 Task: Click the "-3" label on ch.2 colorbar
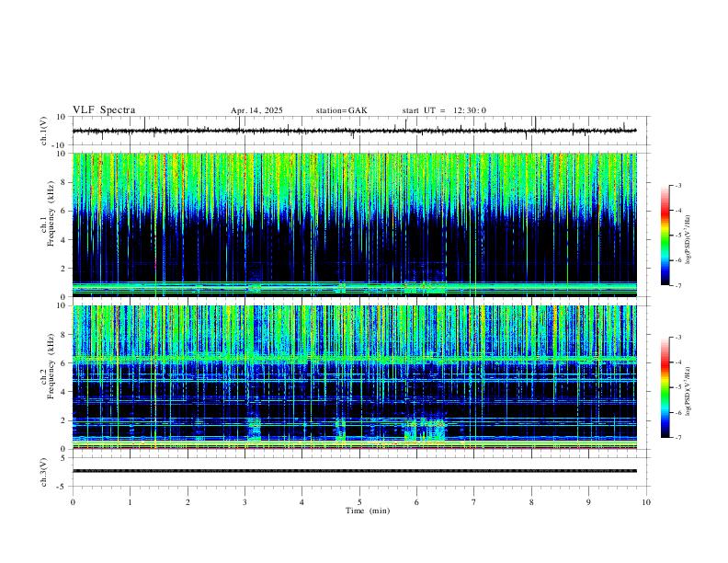tap(677, 338)
